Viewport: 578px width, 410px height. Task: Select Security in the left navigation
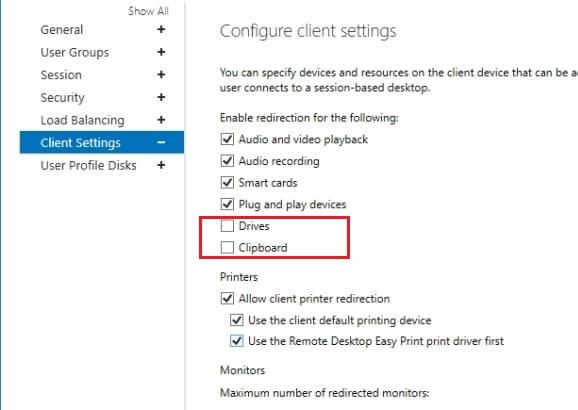click(63, 97)
